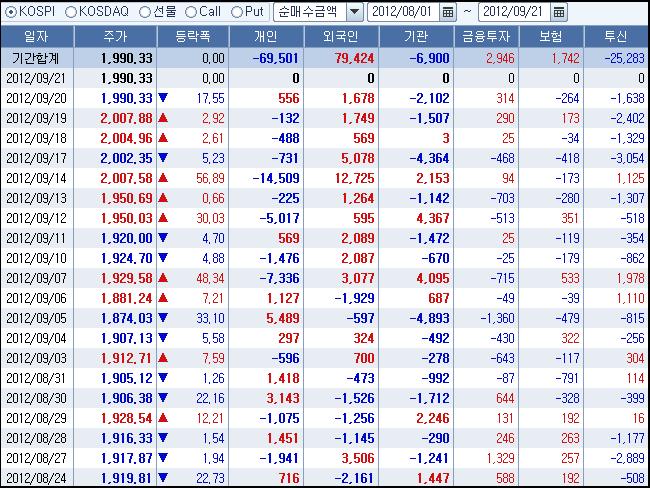Screen dimensions: 650x488
Task: Click the price 2,004.96 cell
Action: pyautogui.click(x=126, y=138)
